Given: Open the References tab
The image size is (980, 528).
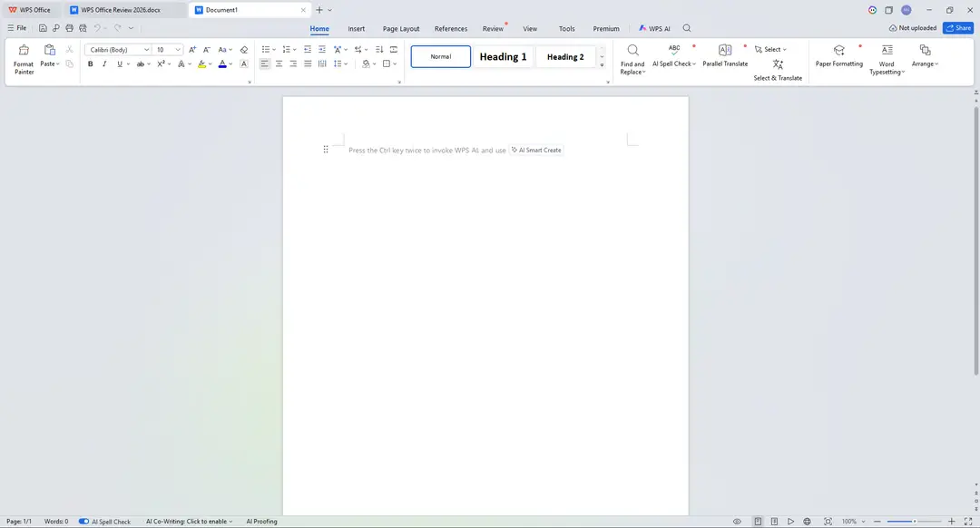Looking at the screenshot, I should click(x=451, y=29).
